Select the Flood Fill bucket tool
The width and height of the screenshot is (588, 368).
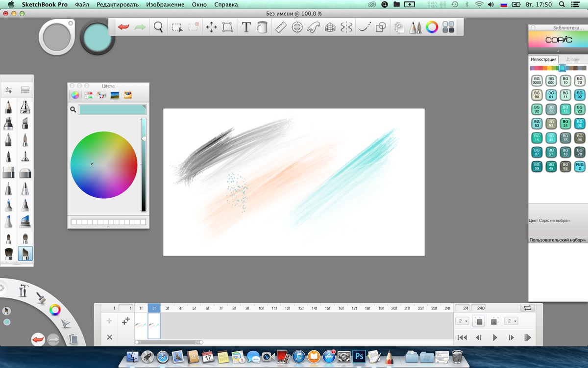click(x=262, y=27)
